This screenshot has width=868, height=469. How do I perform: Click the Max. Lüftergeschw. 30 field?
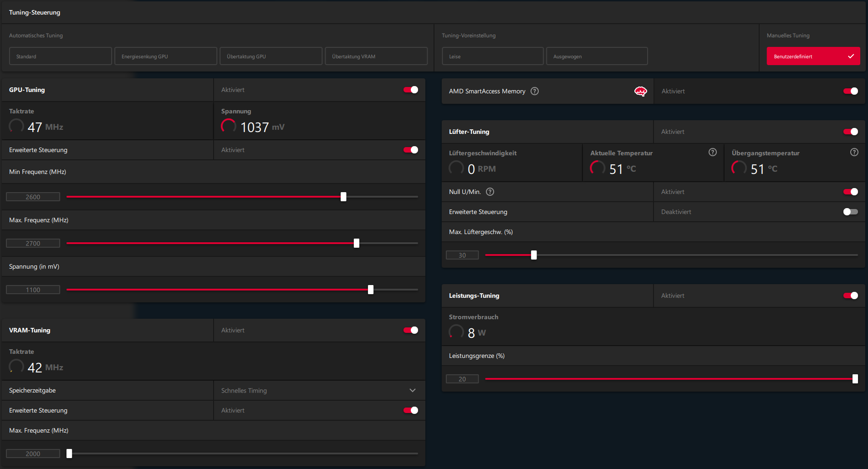(x=462, y=255)
